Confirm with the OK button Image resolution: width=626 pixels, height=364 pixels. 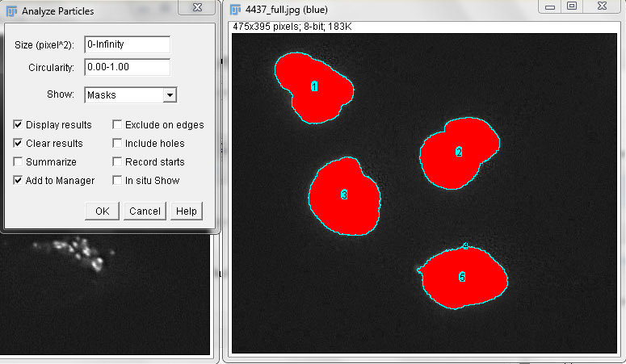[103, 211]
